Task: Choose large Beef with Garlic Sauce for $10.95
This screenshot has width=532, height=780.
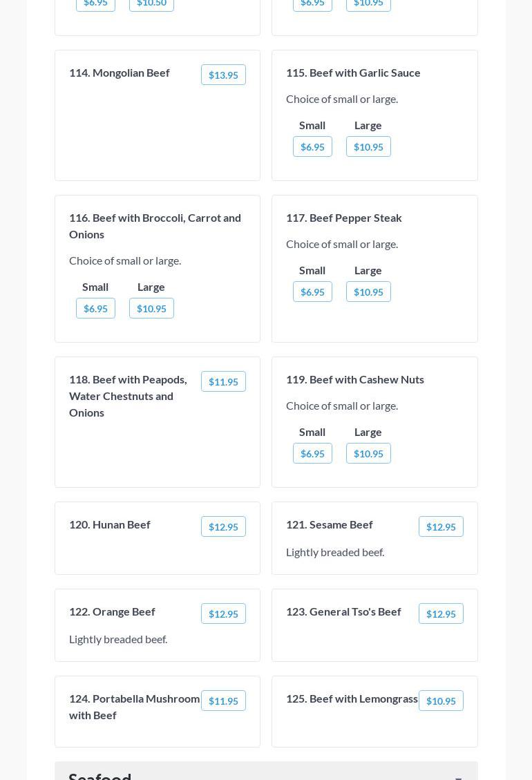Action: 368,146
